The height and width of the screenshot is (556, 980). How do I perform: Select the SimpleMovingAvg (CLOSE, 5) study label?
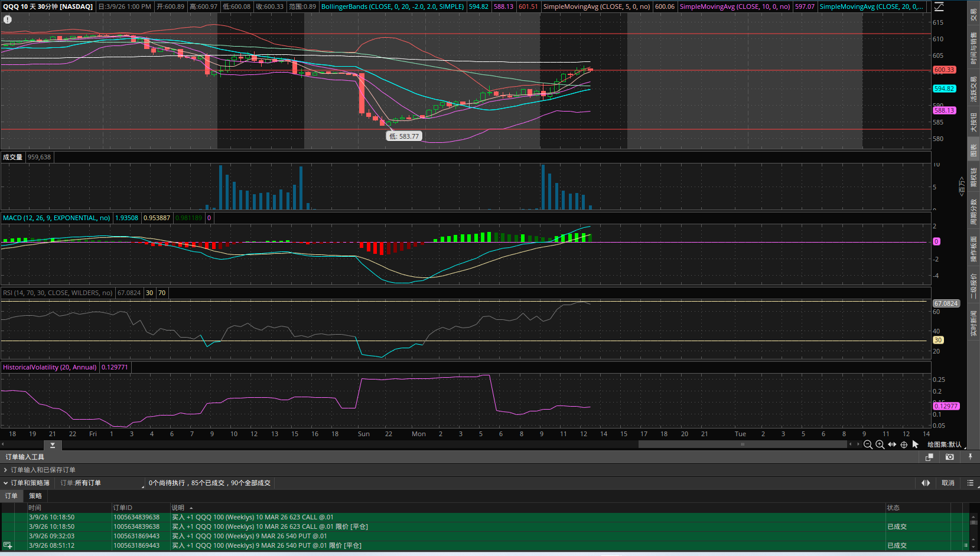pos(597,6)
